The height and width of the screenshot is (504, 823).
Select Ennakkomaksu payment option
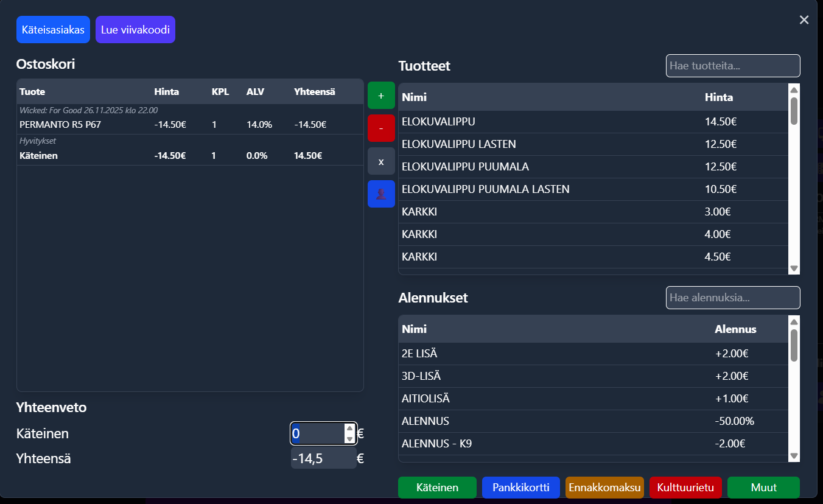pyautogui.click(x=604, y=488)
